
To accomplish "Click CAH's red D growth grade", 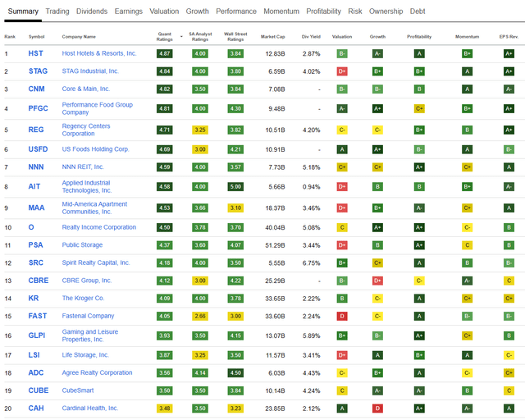I will [x=377, y=409].
